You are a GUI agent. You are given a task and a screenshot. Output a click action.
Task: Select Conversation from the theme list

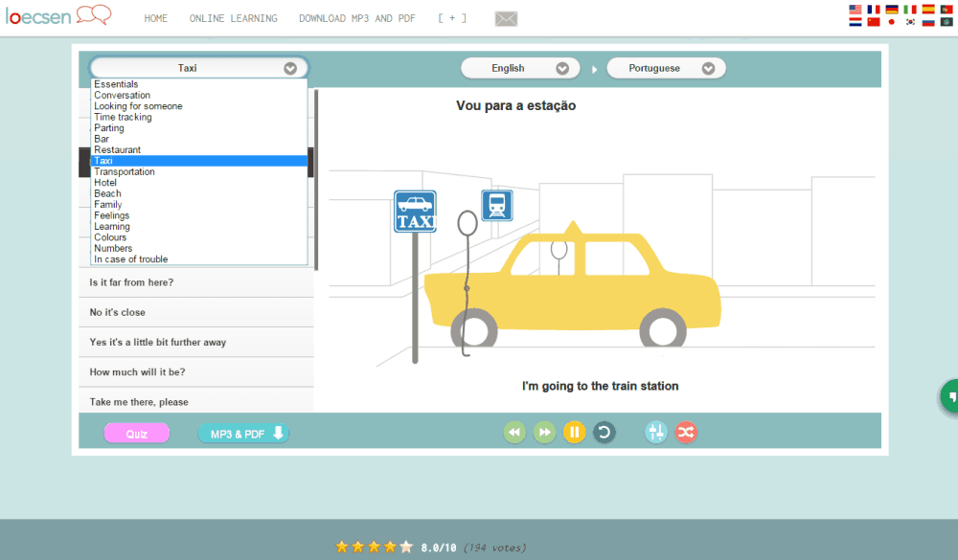coord(199,96)
